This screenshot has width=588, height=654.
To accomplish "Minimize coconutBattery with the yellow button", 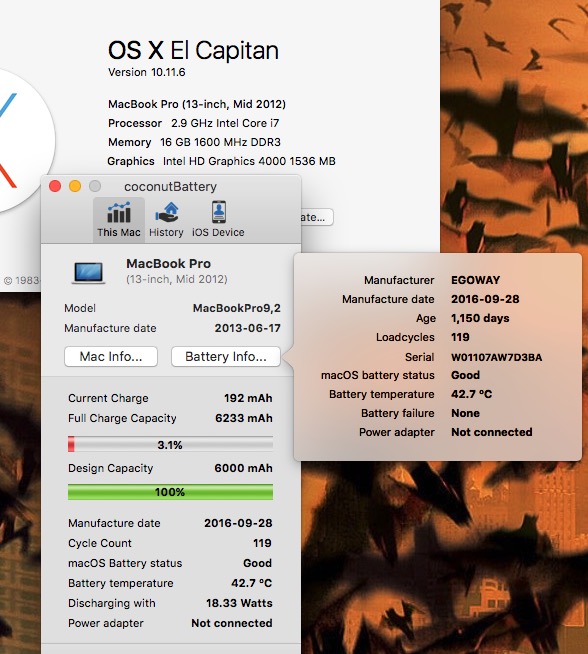I will pos(75,186).
